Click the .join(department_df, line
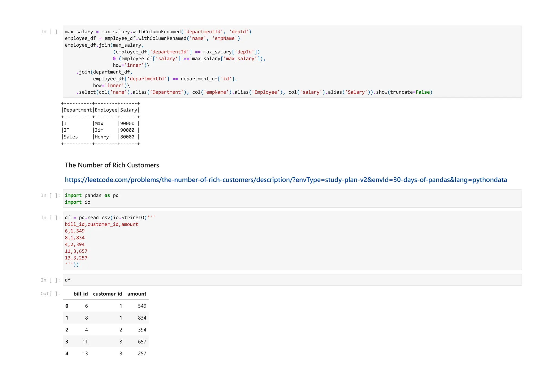555x392 pixels. coord(104,72)
